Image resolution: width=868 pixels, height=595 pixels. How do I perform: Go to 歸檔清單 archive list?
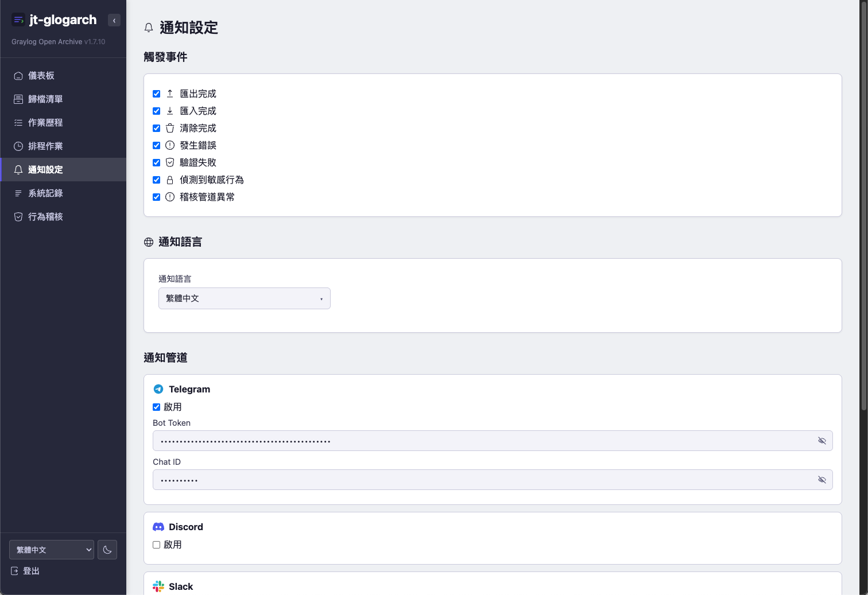63,99
